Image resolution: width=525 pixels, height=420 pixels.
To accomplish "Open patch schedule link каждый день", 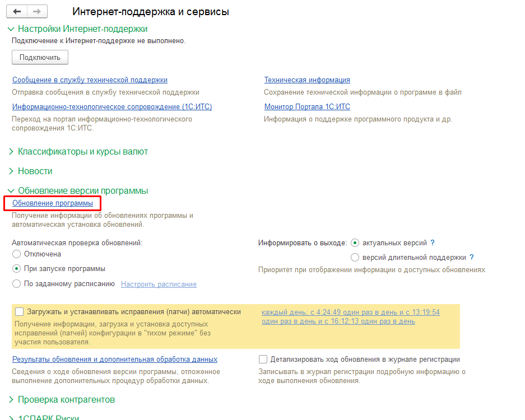I will [x=351, y=316].
